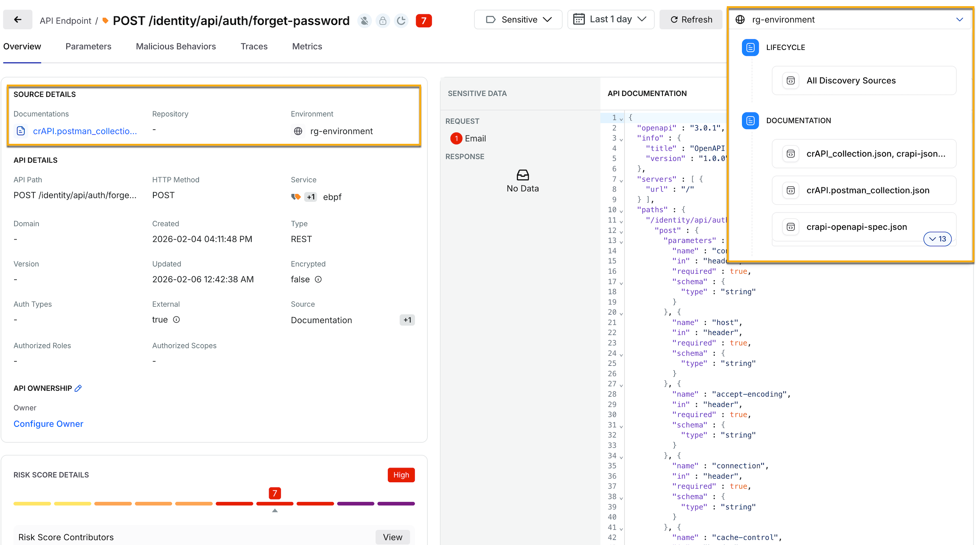Collapse JSON line 1 fold arrow

(x=621, y=119)
